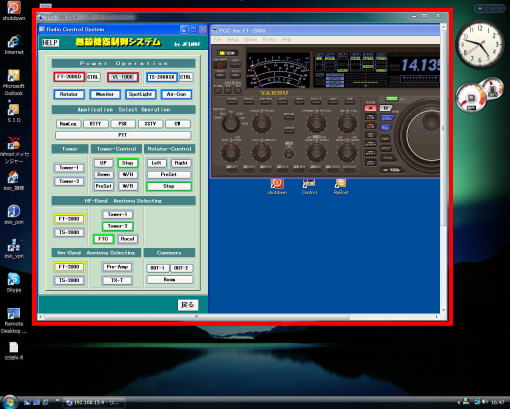The height and width of the screenshot is (409, 510).
Task: Choose Tower-2 antenna in HF-Band section
Action: point(118,226)
